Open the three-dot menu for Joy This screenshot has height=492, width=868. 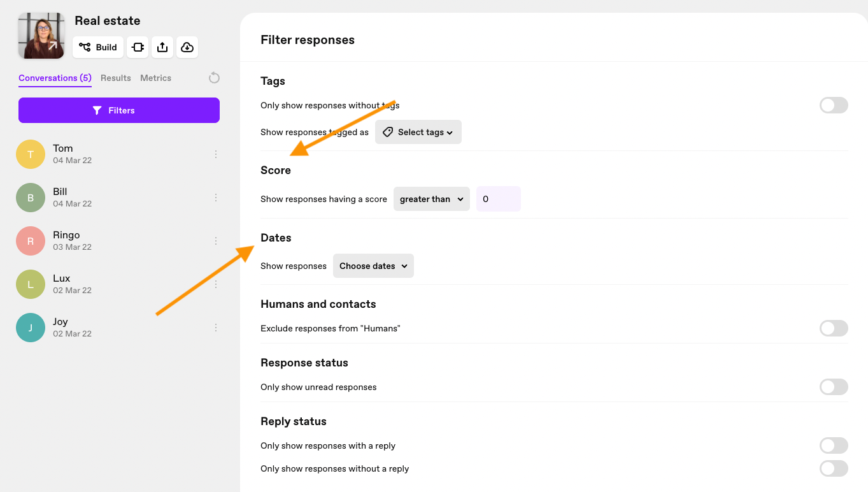click(x=216, y=328)
